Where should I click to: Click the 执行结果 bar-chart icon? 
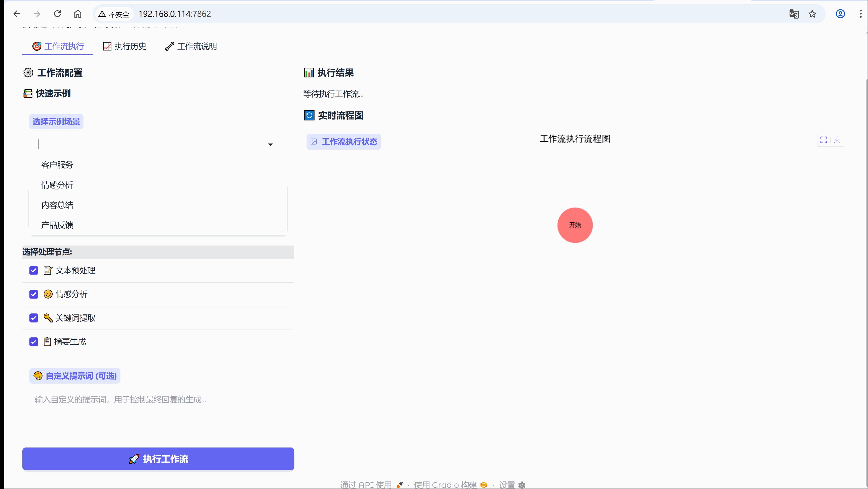(x=309, y=72)
